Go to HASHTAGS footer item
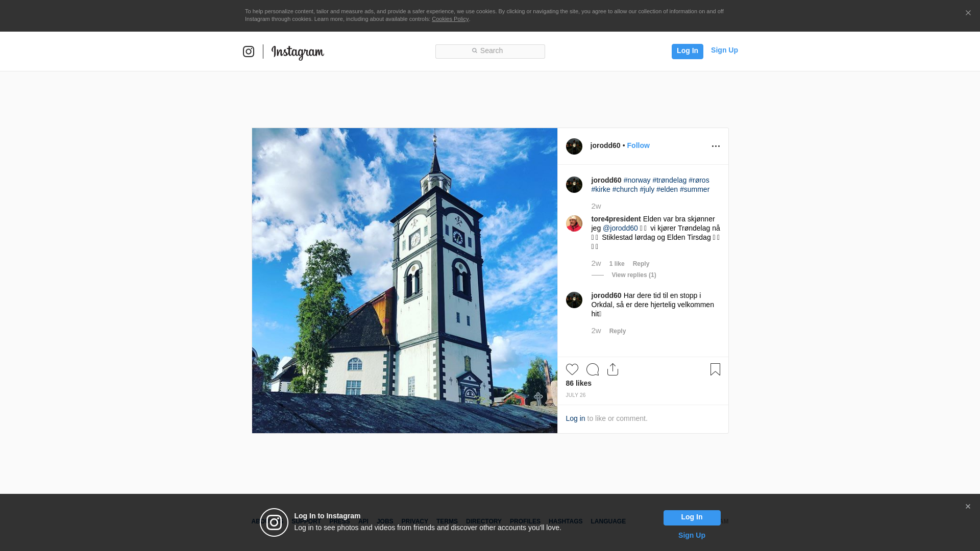Image resolution: width=980 pixels, height=551 pixels. point(565,521)
